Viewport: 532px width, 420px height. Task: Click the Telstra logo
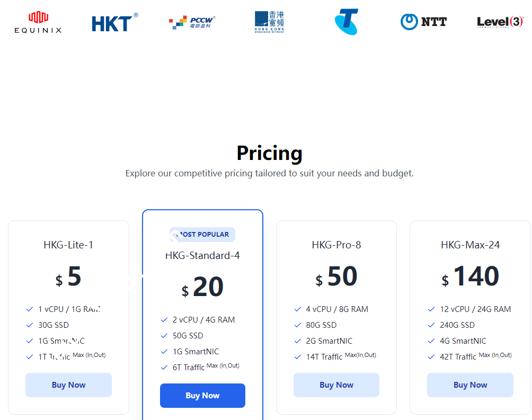tap(347, 22)
